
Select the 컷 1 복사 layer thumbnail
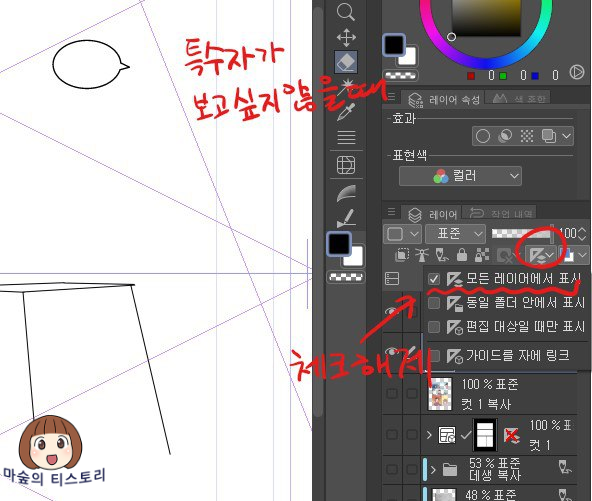(x=440, y=394)
